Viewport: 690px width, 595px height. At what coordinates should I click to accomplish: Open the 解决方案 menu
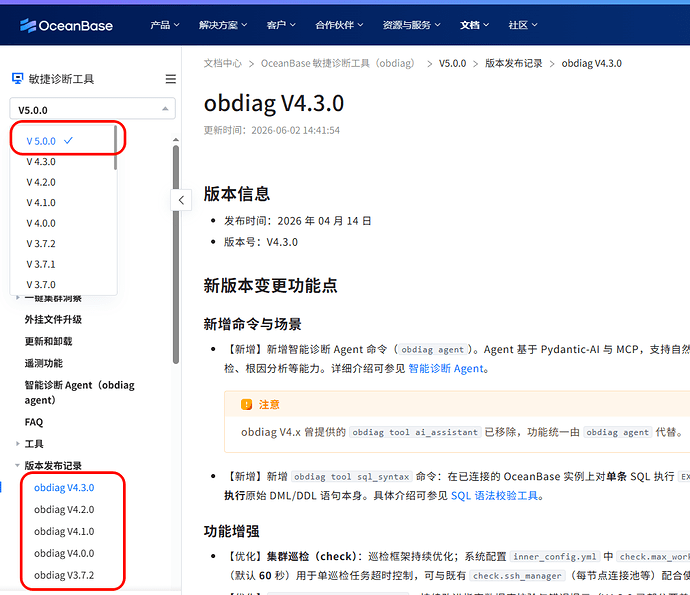(223, 25)
